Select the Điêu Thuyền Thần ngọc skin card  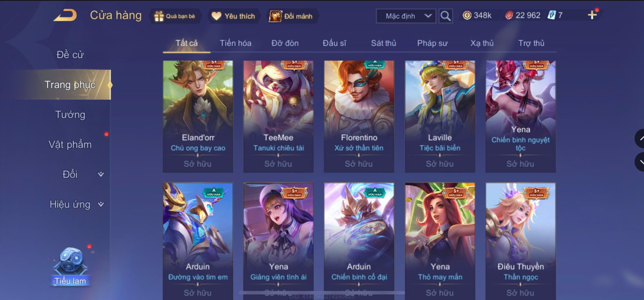[521, 241]
